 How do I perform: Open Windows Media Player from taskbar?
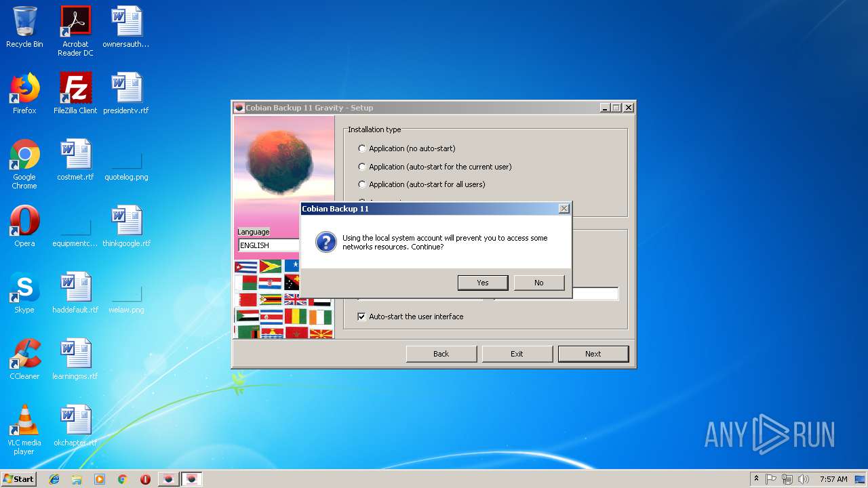[100, 479]
